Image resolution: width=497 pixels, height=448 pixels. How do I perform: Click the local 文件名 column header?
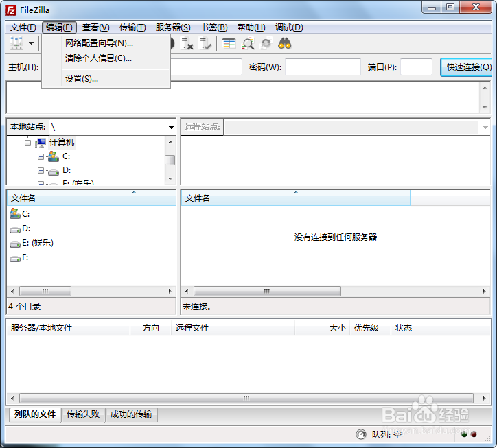tap(91, 198)
